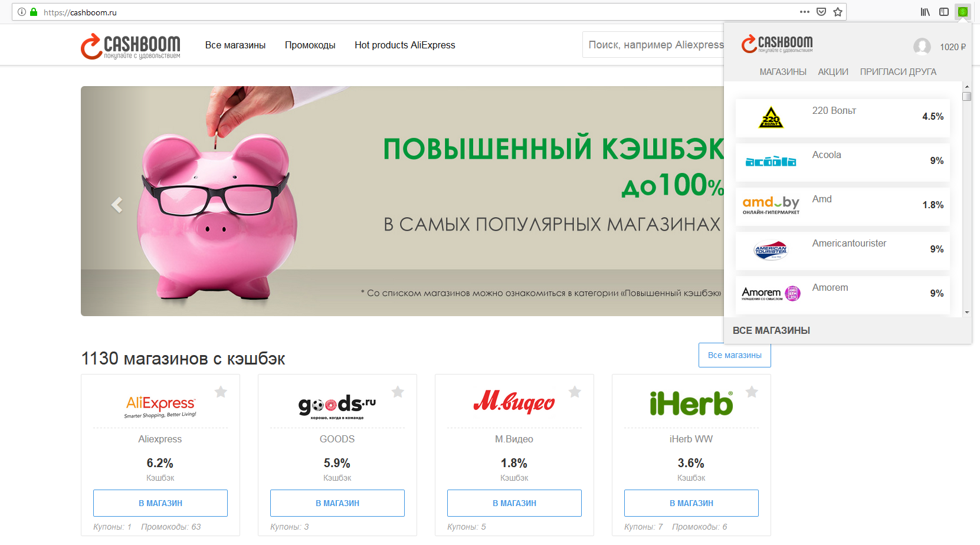Open the page actions three-dots menu

[x=805, y=12]
